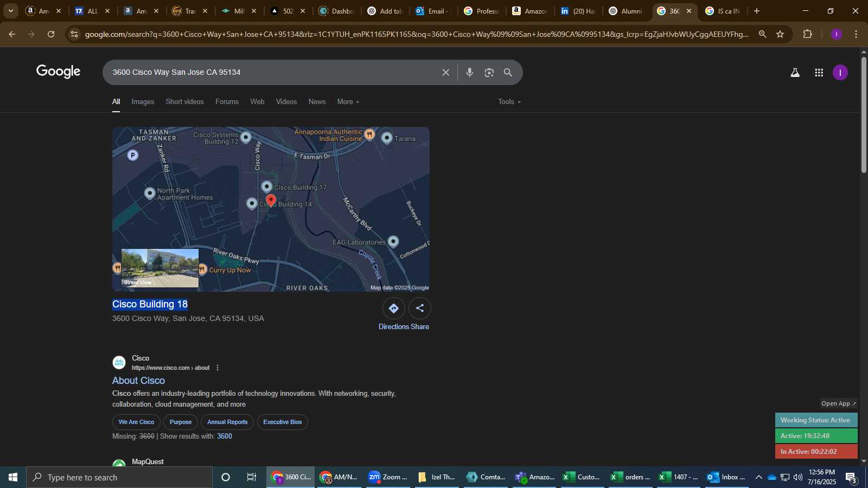868x488 pixels.
Task: Share the Cisco Building 18 location
Action: click(420, 308)
